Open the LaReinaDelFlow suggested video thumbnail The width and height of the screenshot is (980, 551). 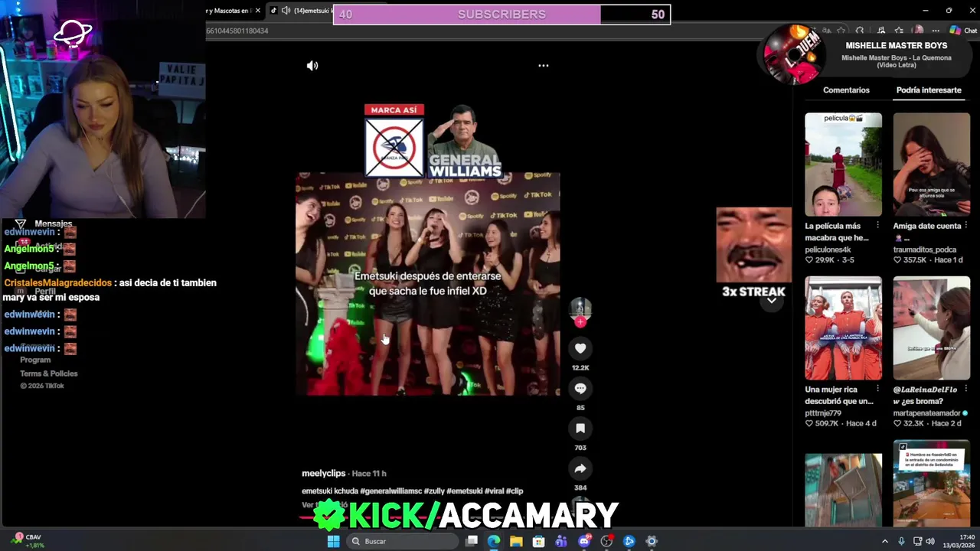point(931,328)
